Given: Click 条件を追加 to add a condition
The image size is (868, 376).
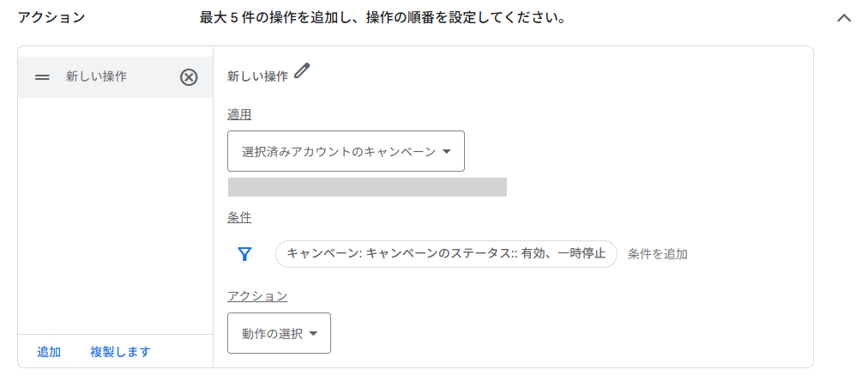Looking at the screenshot, I should click(658, 254).
